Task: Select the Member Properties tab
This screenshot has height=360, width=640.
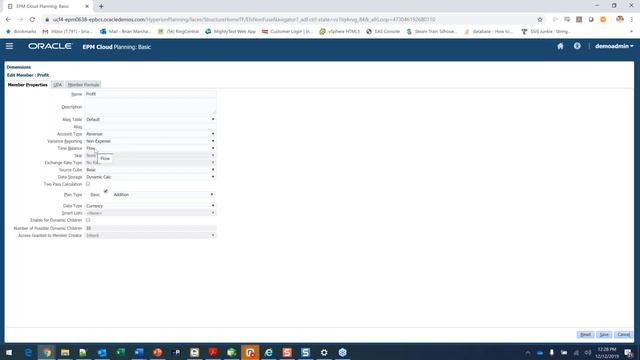Action: coord(28,85)
